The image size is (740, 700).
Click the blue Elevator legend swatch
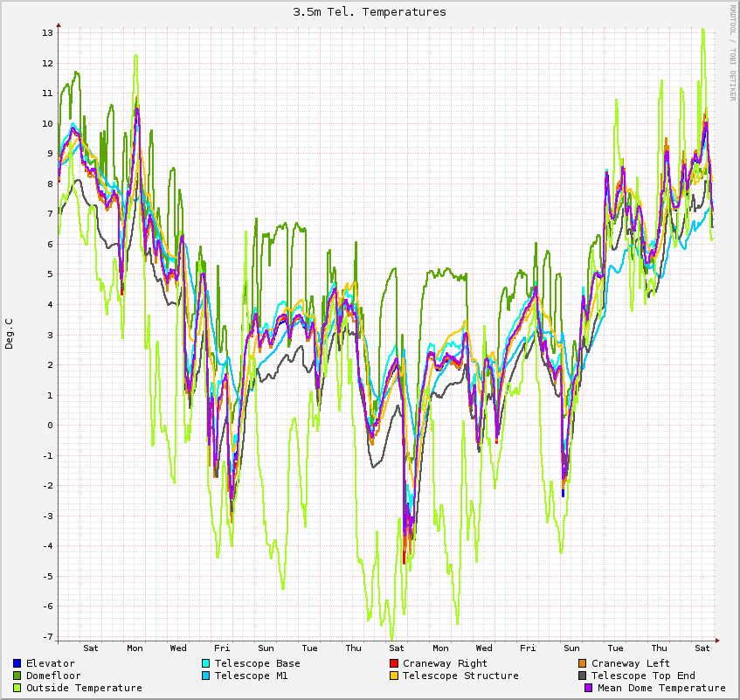(x=17, y=663)
